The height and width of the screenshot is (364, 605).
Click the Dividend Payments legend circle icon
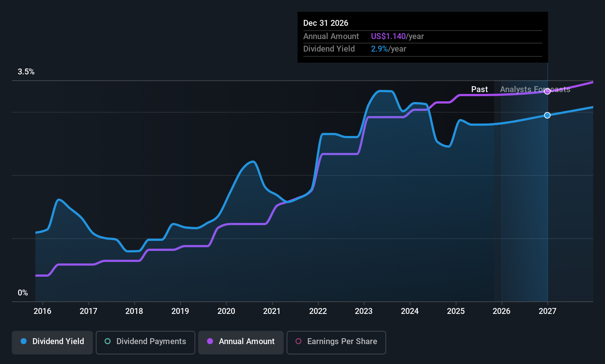click(107, 342)
